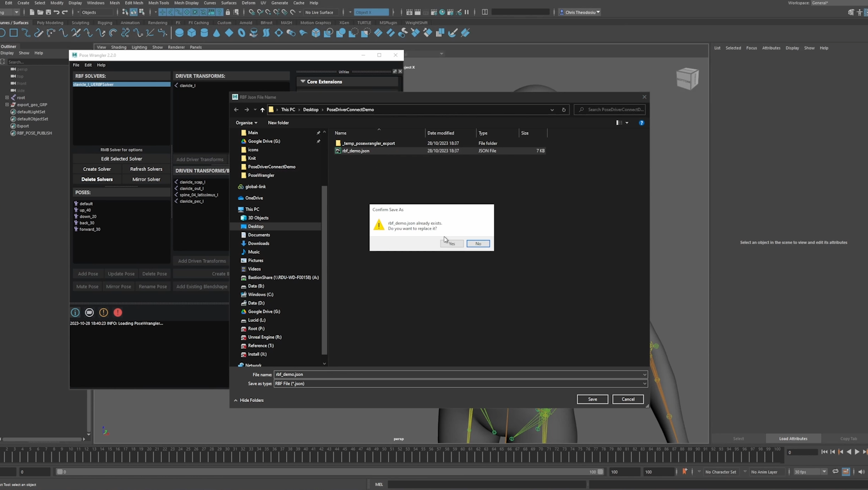
Task: Create a polygon sphere from the shelf
Action: pyautogui.click(x=179, y=32)
